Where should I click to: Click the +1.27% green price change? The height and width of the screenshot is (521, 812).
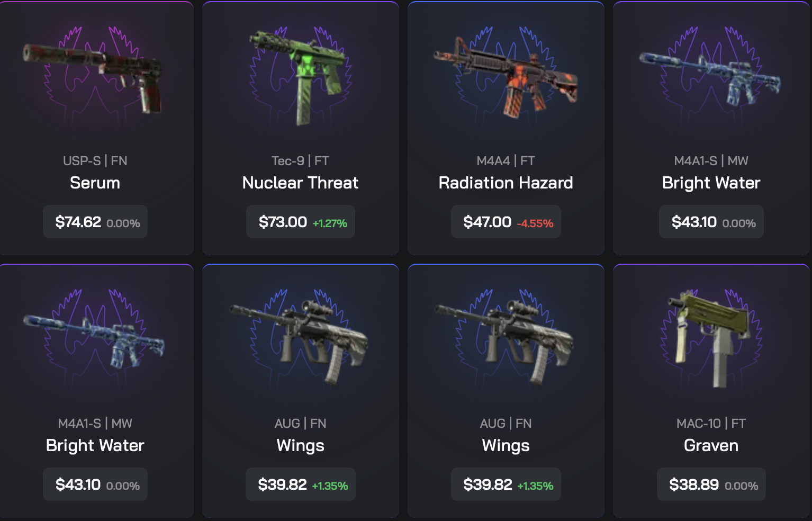tap(330, 223)
